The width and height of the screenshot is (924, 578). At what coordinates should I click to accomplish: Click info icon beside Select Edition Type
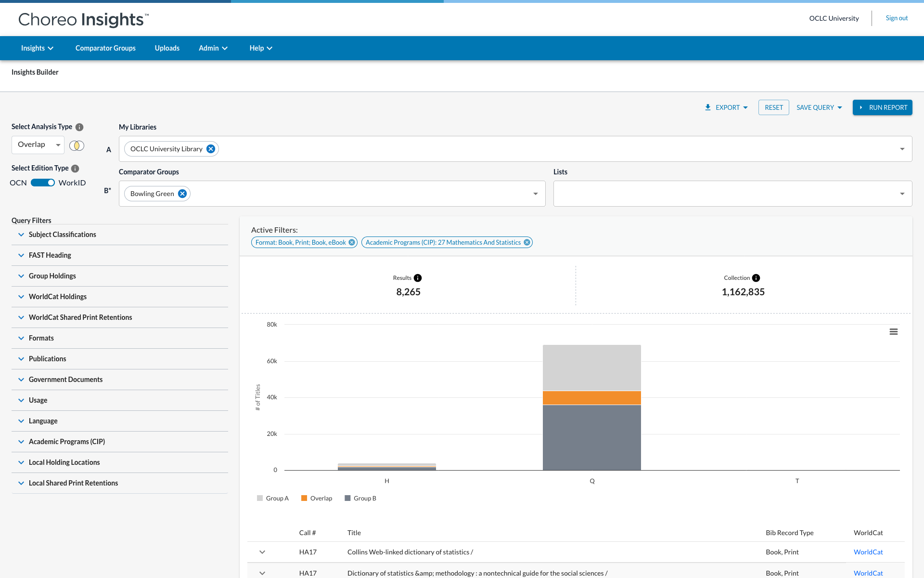(x=75, y=169)
